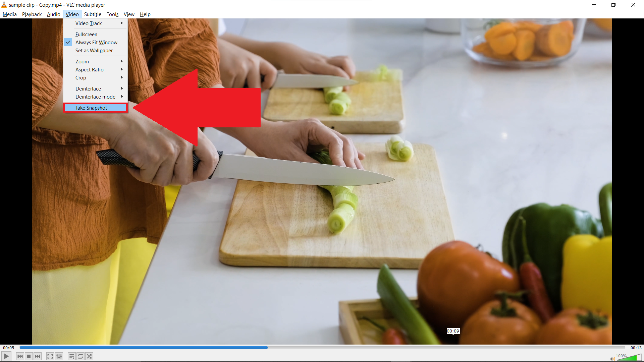Viewport: 644px width, 362px height.
Task: Click the loop/repeat mode icon
Action: pos(80,356)
